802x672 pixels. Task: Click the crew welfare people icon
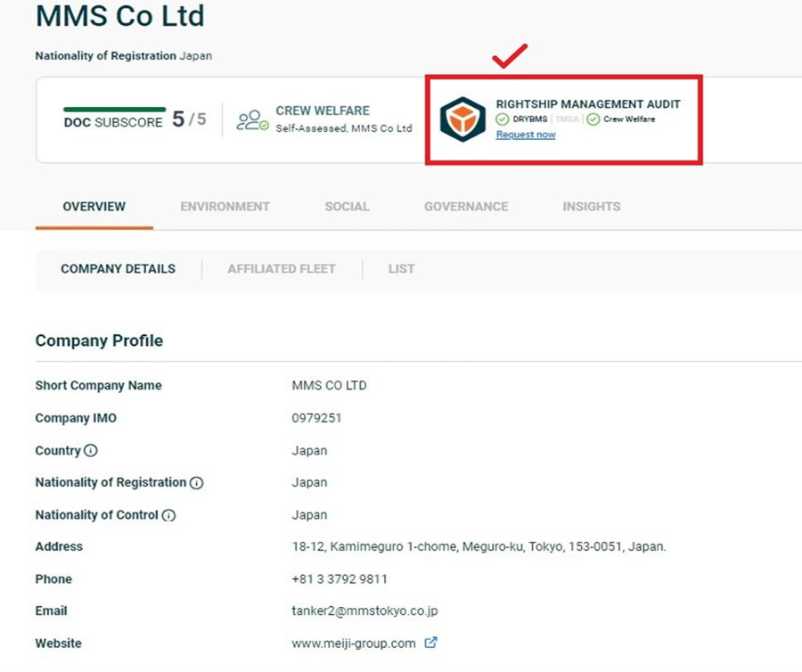tap(252, 120)
